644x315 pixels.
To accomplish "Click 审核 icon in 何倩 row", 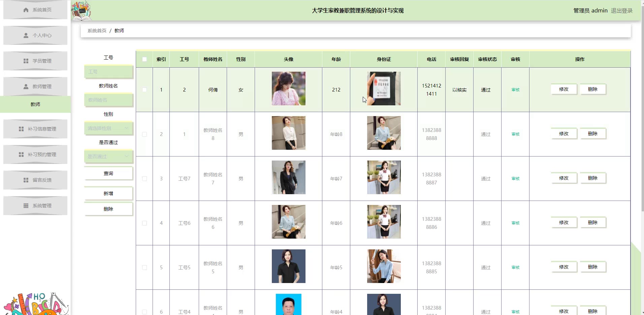I will click(515, 90).
